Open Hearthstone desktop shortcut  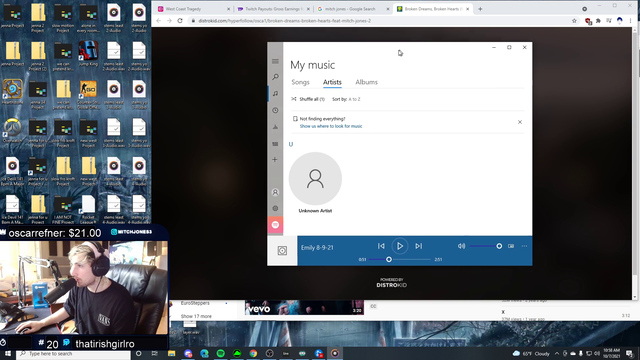(x=12, y=92)
